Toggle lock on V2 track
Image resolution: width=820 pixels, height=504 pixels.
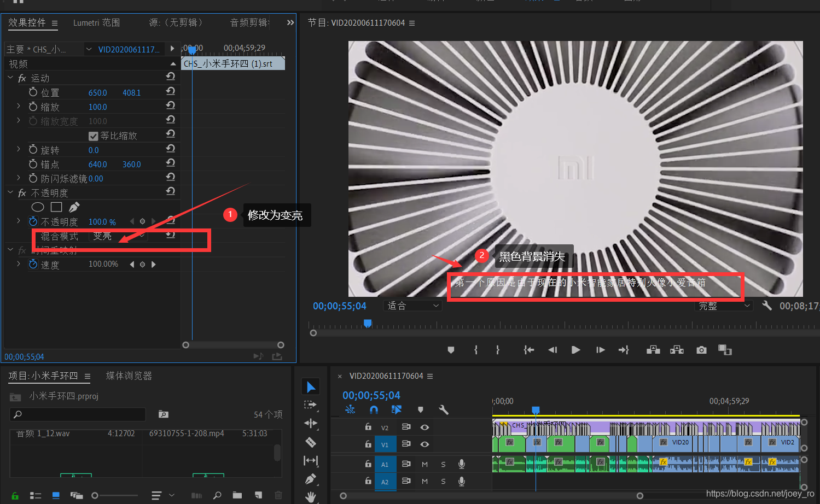coord(368,427)
